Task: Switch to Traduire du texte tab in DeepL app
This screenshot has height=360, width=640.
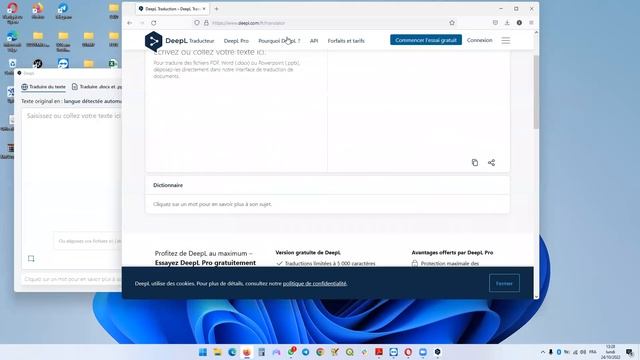Action: tap(44, 87)
